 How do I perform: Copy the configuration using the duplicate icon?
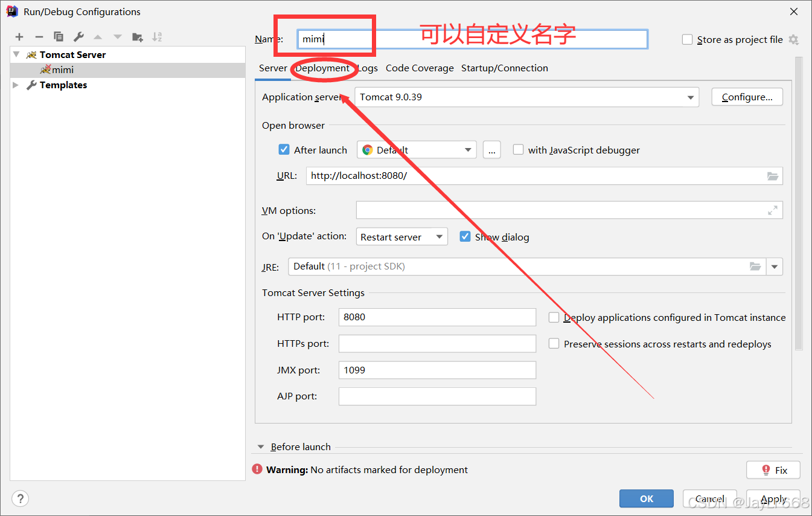click(x=59, y=37)
